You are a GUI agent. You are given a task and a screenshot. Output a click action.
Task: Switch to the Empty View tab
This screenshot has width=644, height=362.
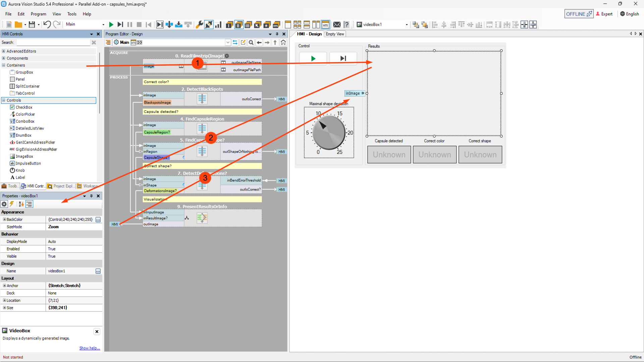point(334,34)
